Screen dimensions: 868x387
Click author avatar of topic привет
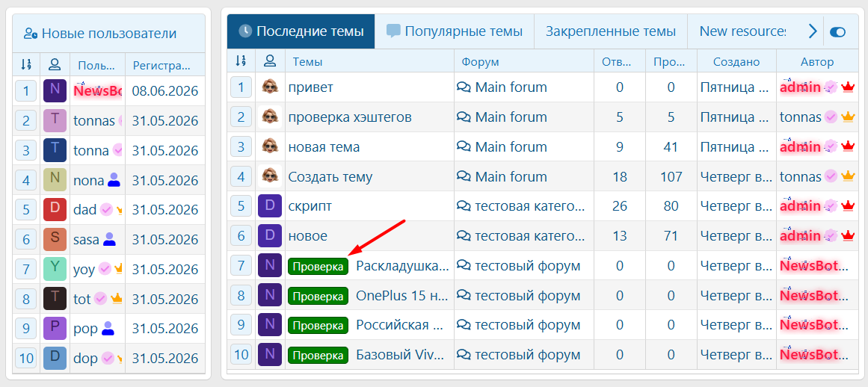(x=270, y=87)
